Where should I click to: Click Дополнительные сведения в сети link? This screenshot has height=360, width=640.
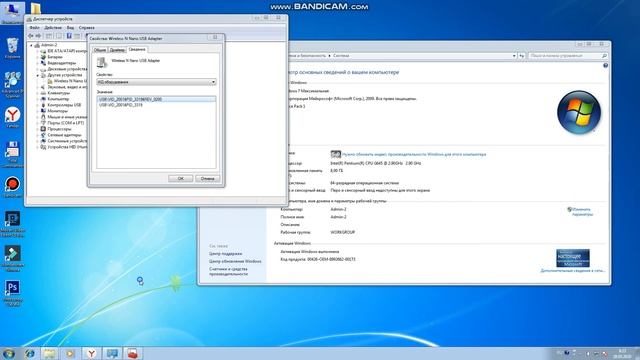[x=573, y=271]
